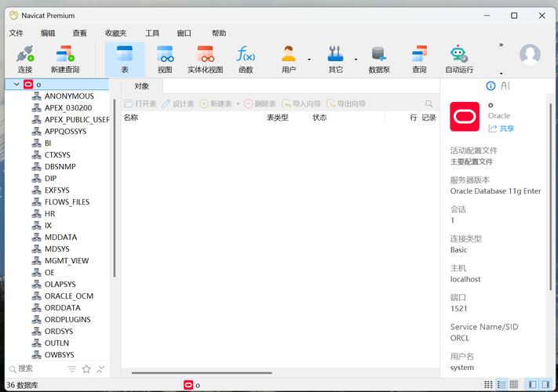Open Materialized View (实体化视图) icon
The width and height of the screenshot is (558, 392).
tap(206, 54)
